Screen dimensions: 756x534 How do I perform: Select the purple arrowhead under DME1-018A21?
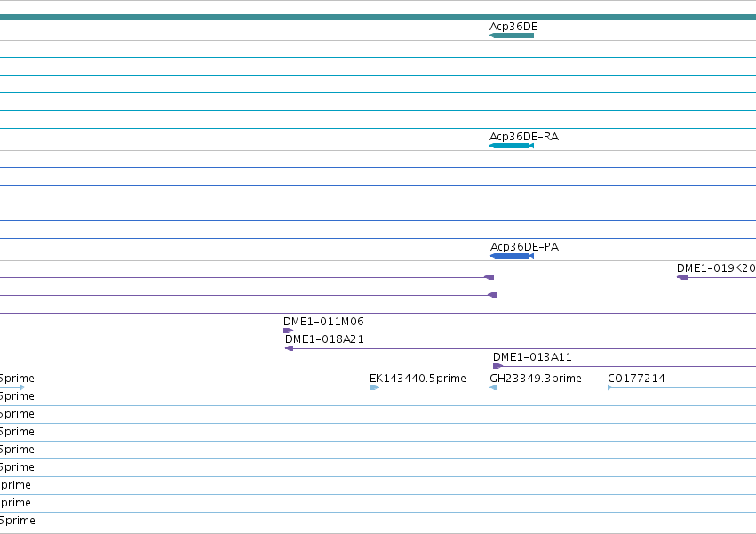(x=290, y=348)
